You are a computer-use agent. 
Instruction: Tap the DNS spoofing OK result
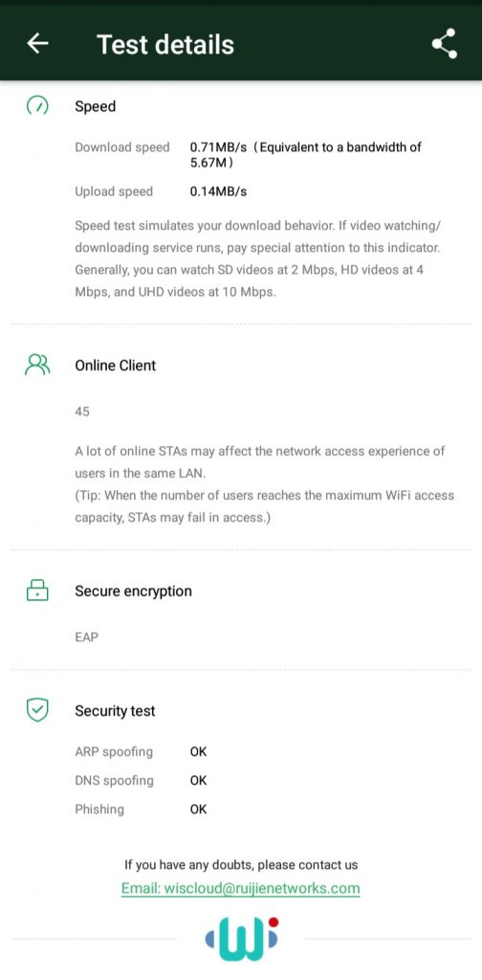point(199,781)
